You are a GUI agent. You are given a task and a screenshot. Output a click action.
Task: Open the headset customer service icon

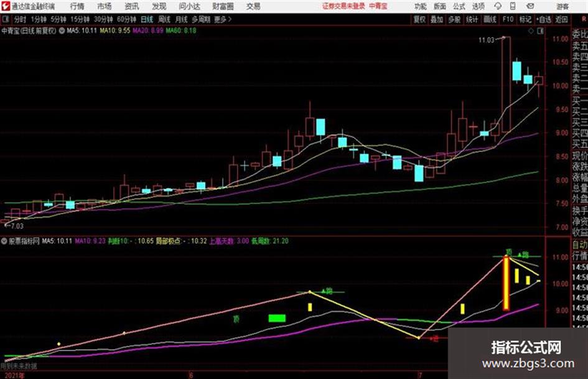[498, 6]
